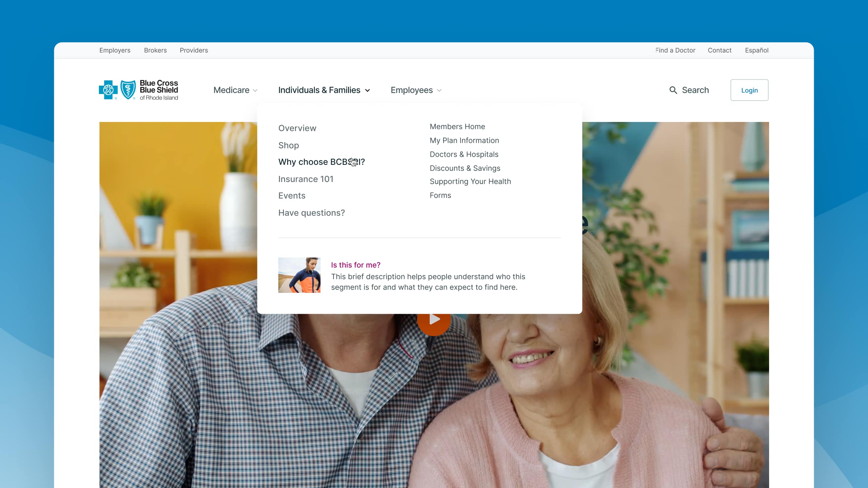Click the search magnifier icon
This screenshot has height=488, width=868.
coord(673,90)
